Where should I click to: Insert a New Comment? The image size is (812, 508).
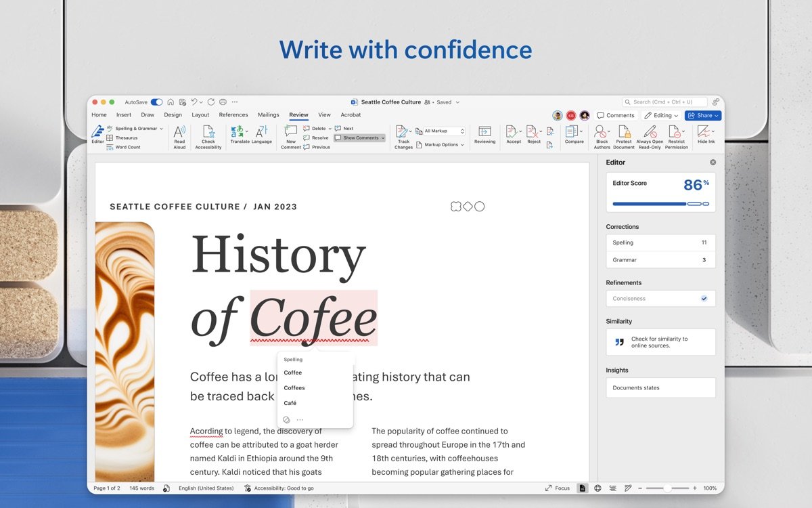click(x=290, y=136)
